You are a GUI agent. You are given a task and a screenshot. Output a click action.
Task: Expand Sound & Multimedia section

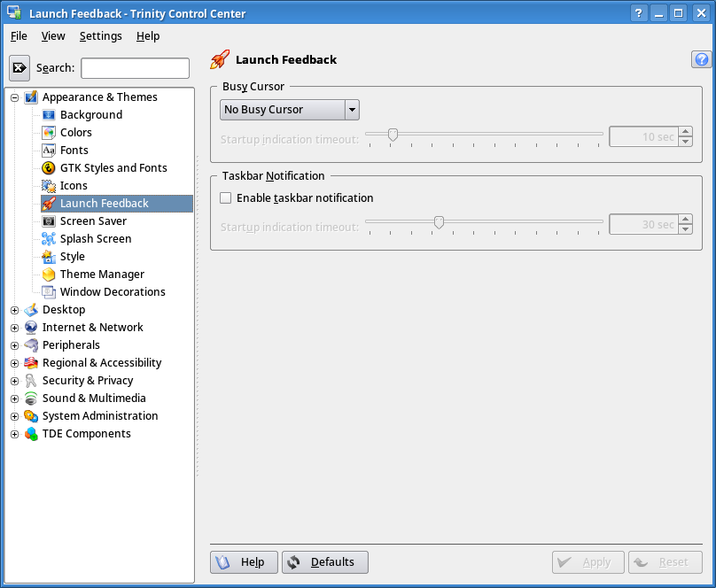14,398
